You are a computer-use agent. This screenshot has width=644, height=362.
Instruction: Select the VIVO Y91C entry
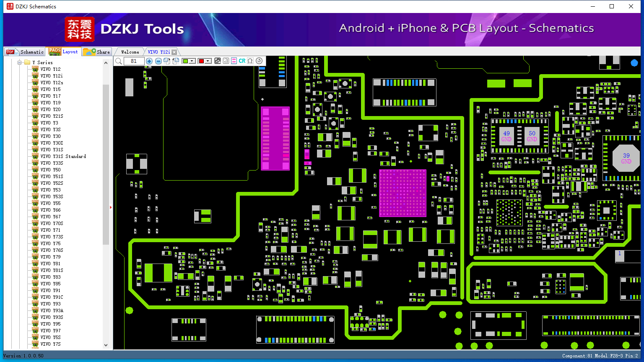click(x=52, y=297)
